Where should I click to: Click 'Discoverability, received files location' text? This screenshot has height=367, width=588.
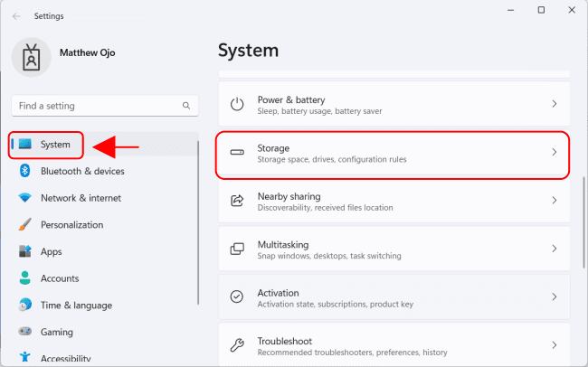tap(325, 208)
